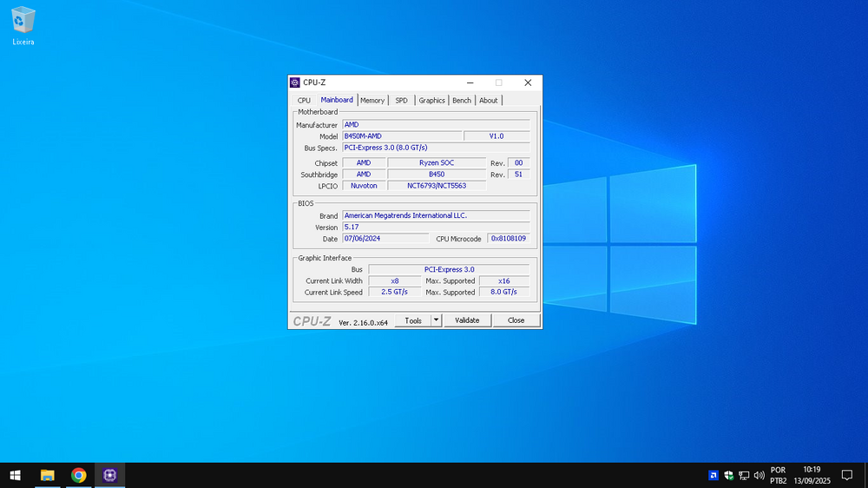Open the taskbar clock and date

812,475
